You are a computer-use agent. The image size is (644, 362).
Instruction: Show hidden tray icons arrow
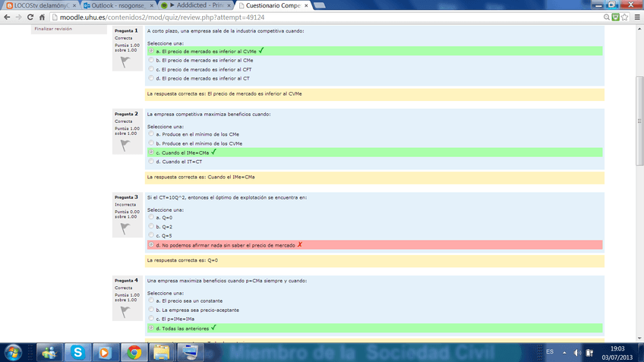[x=564, y=353]
